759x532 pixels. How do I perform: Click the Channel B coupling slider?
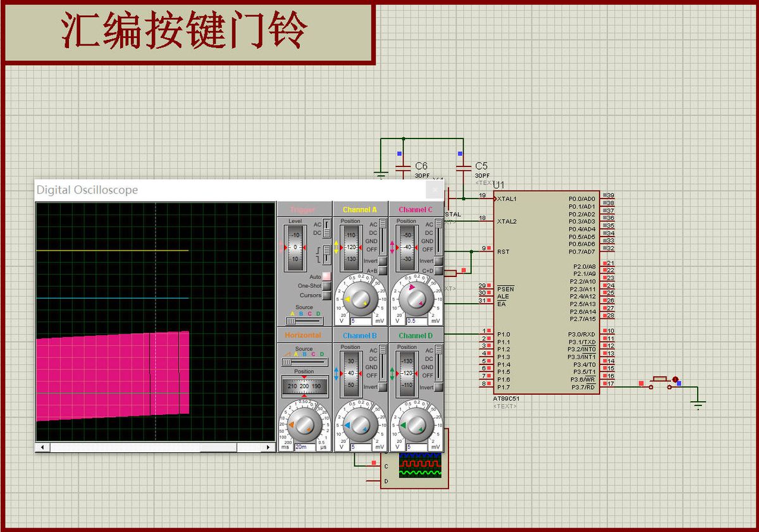pos(383,363)
